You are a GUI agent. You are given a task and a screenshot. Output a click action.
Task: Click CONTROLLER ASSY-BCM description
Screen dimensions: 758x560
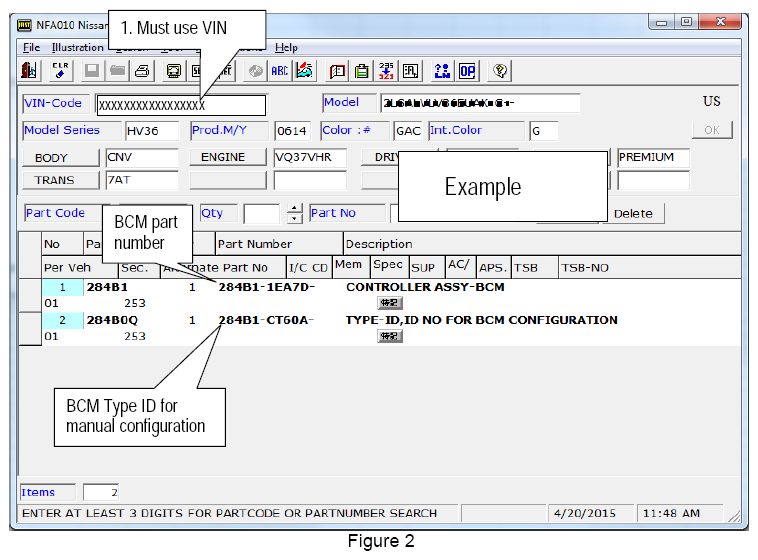tap(425, 287)
